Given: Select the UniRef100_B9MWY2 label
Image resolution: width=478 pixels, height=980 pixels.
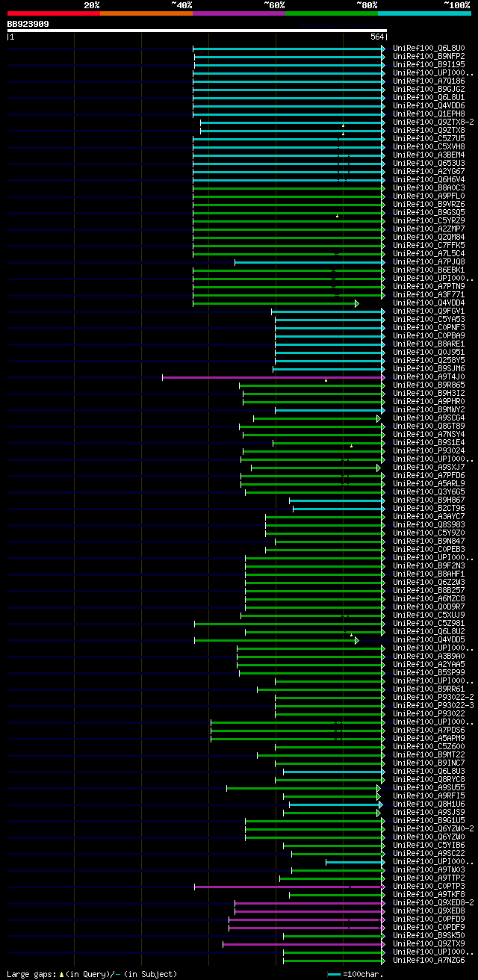Looking at the screenshot, I should tap(429, 410).
